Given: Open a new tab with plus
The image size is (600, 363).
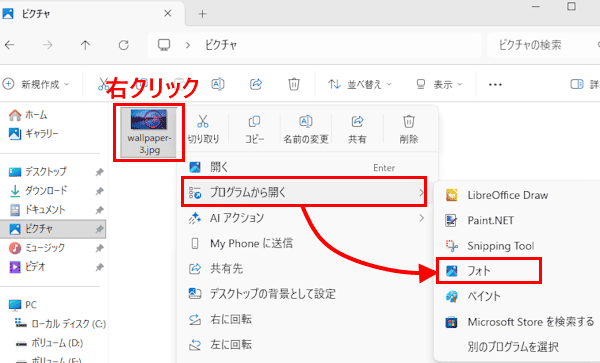Looking at the screenshot, I should [x=202, y=14].
